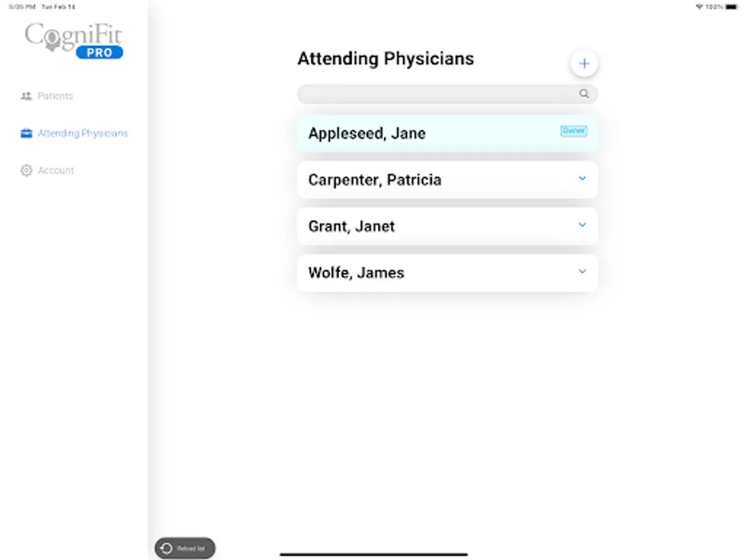The image size is (747, 560).
Task: Click the Attending Physicians briefcase icon
Action: point(26,133)
